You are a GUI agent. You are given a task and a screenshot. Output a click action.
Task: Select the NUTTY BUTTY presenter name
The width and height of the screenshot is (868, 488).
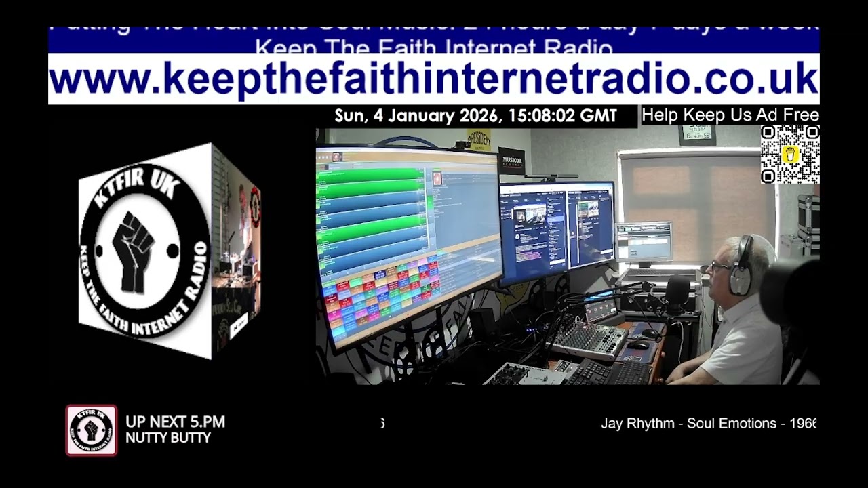pos(168,438)
